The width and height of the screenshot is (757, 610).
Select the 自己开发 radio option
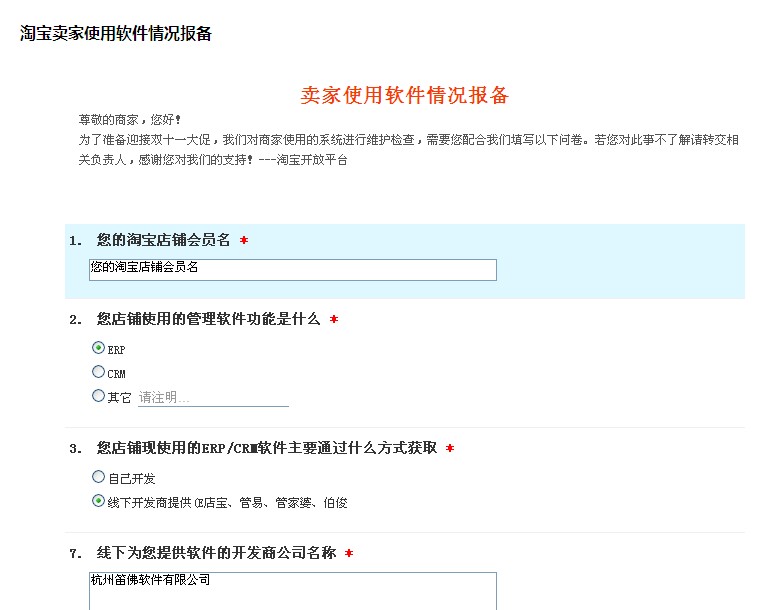point(98,477)
